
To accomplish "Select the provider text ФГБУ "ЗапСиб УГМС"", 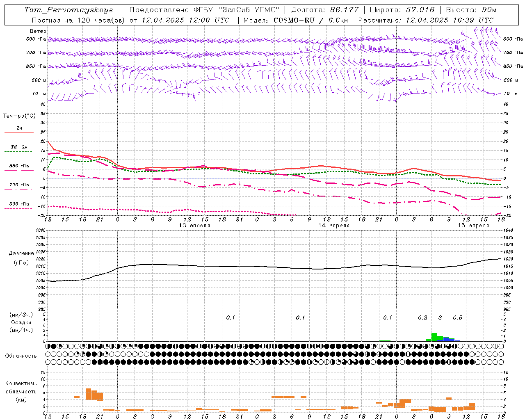I will click(x=236, y=10).
